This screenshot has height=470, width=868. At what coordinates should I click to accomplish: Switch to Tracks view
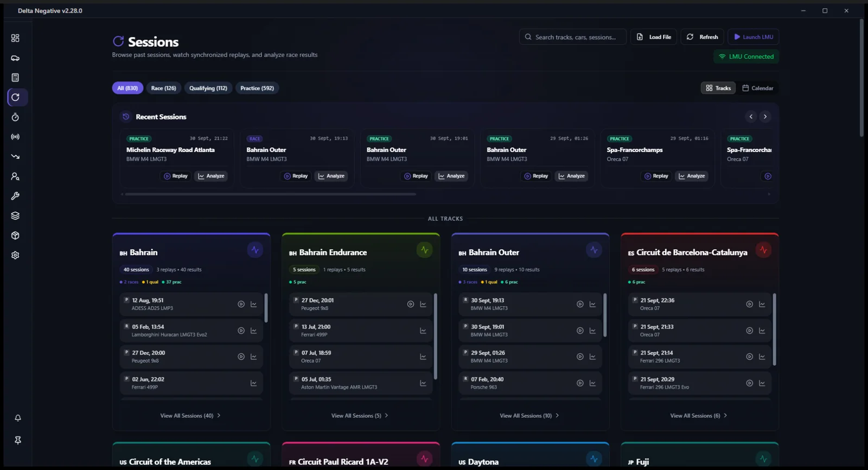click(718, 88)
